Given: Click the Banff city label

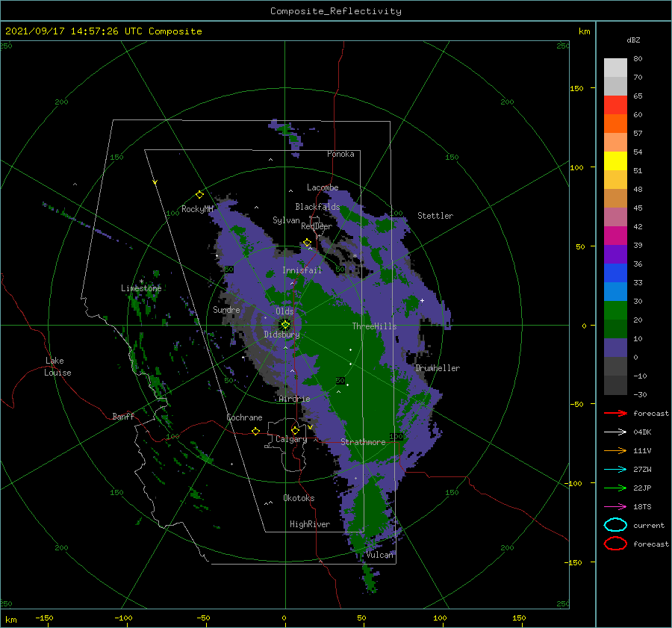Looking at the screenshot, I should tap(123, 416).
